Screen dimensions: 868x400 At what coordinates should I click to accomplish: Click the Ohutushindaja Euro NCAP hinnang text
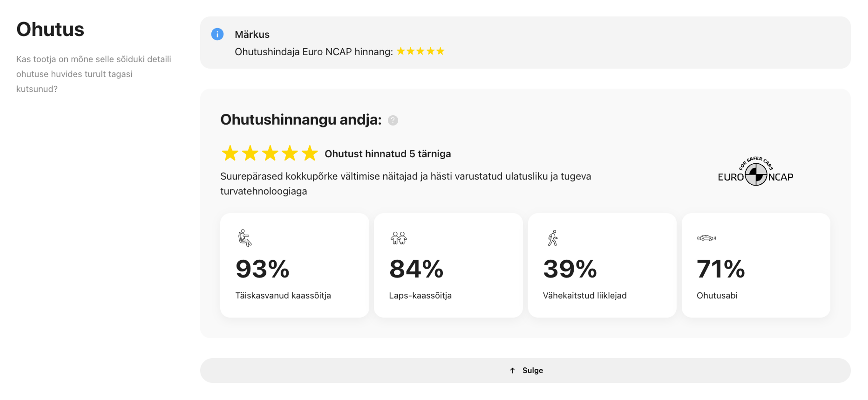pos(314,52)
